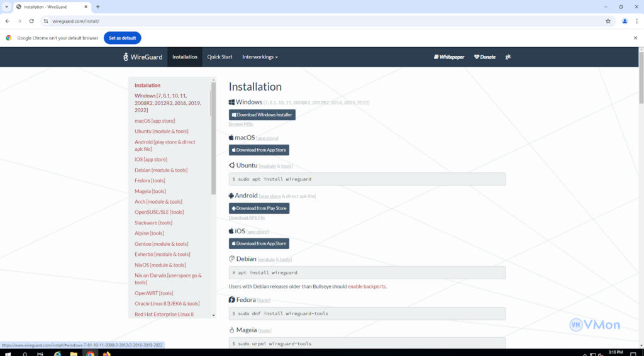Open the Chrome profile avatar icon
Viewport: 644px width, 356px height.
coord(625,21)
